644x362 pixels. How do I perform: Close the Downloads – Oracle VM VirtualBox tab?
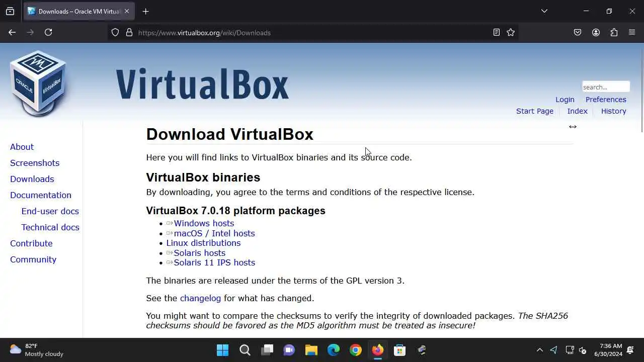coord(127,11)
